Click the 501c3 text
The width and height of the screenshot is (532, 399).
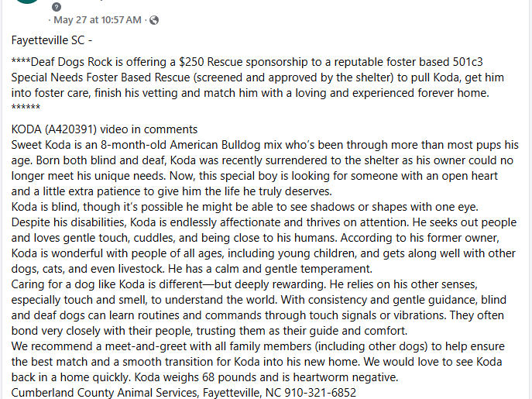point(468,62)
